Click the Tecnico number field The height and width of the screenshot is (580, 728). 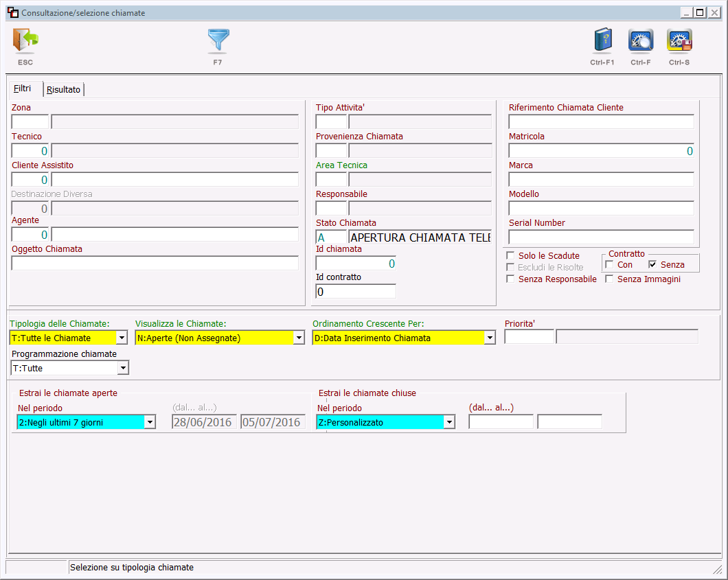(x=30, y=151)
